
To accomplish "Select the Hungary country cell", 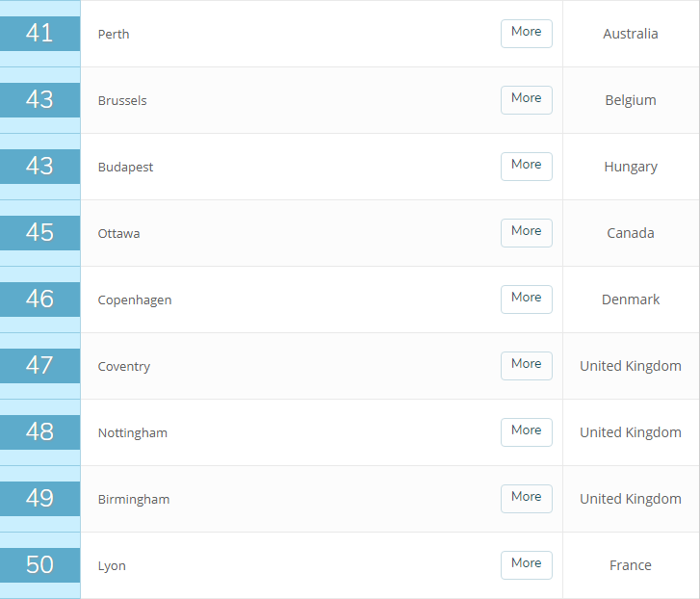I will [x=631, y=167].
